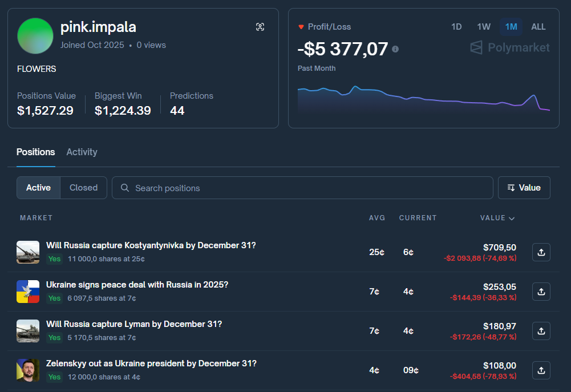Click the Yes tag on Zelenskyy row
571x392 pixels.
point(54,377)
